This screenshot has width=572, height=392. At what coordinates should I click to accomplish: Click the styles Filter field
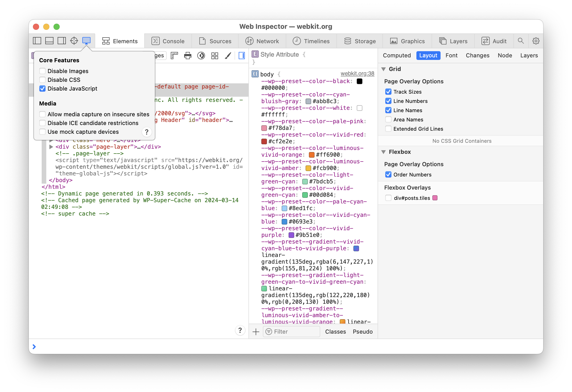click(292, 332)
